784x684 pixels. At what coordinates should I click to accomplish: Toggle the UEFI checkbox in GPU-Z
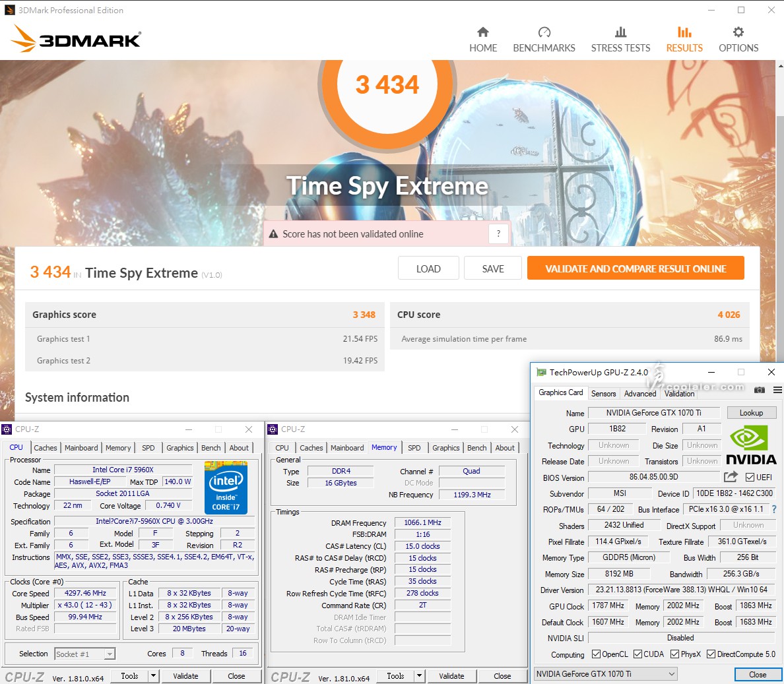(x=750, y=477)
